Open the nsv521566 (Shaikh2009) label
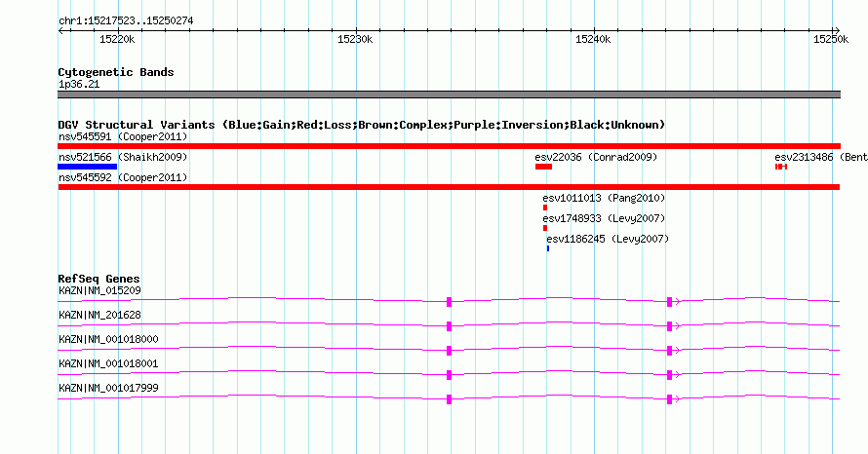The image size is (868, 454). coord(123,157)
